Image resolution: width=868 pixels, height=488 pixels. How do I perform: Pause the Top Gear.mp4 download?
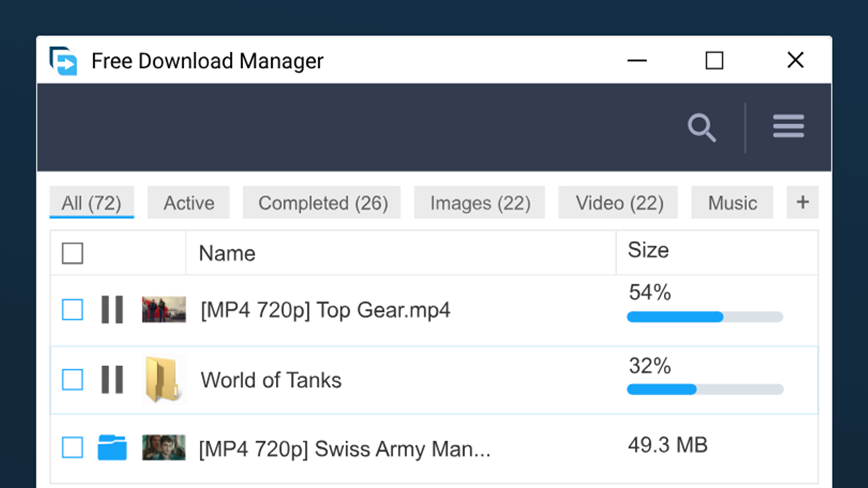[112, 310]
